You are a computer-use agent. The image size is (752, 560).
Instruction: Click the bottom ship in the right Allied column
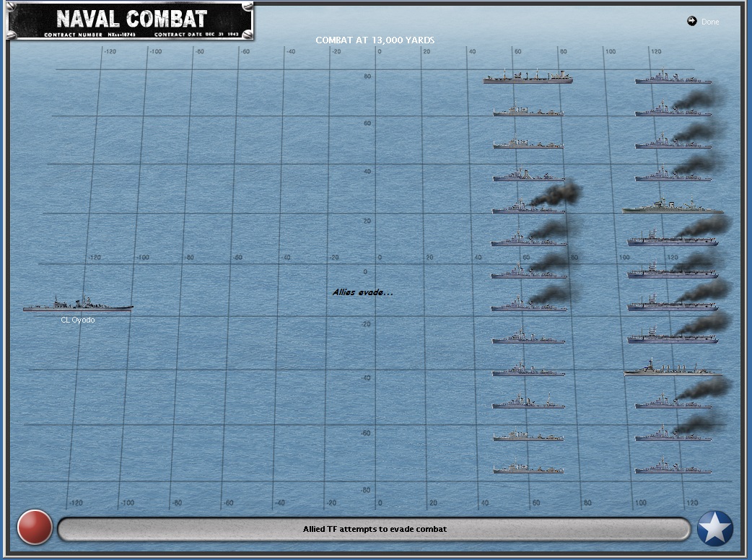pyautogui.click(x=673, y=466)
